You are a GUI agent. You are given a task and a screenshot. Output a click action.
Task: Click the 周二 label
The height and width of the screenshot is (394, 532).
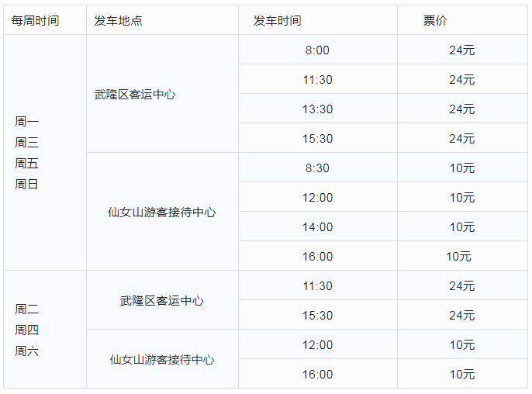(26, 309)
